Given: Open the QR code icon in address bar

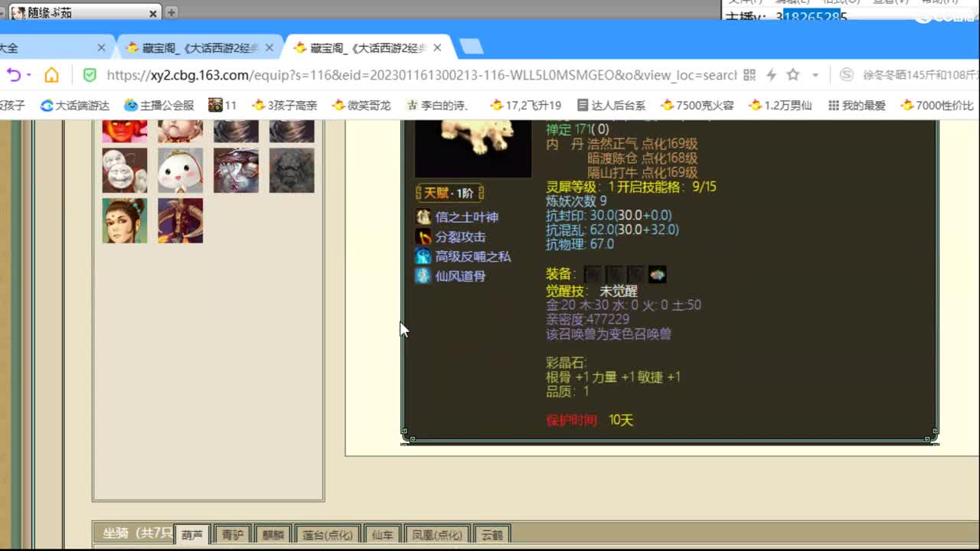Looking at the screenshot, I should point(750,75).
